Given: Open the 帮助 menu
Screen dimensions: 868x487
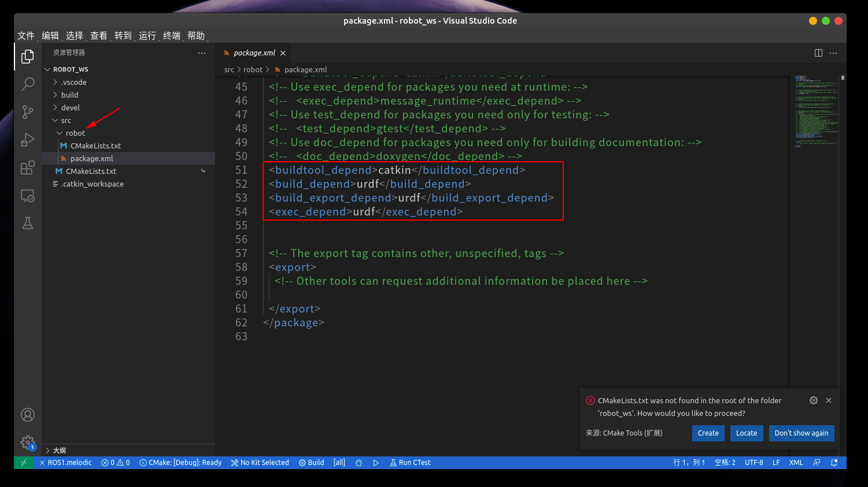Looking at the screenshot, I should 196,36.
